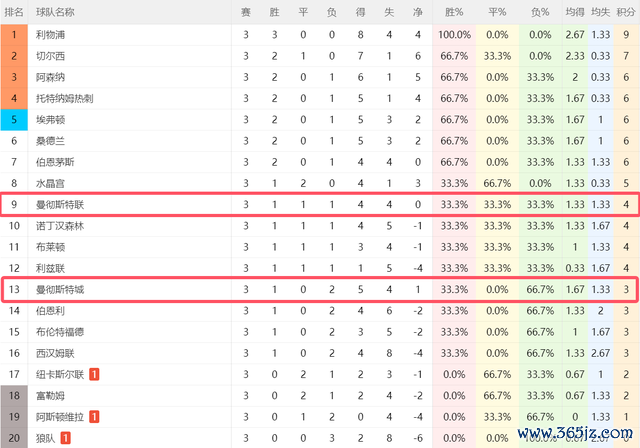Image resolution: width=640 pixels, height=448 pixels.
Task: Select the blue rank 5 badge
Action: pyautogui.click(x=14, y=120)
